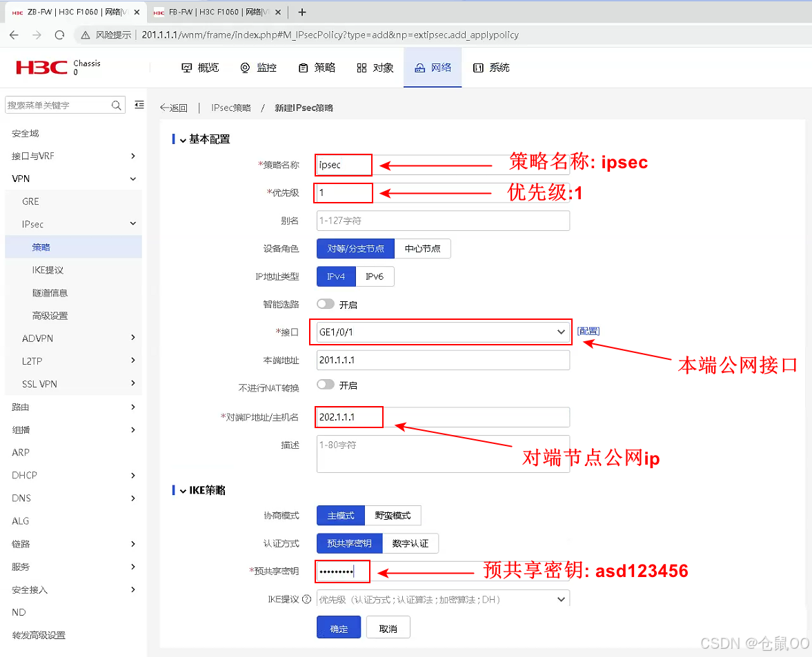Open the 接口 GE1/0/1 dropdown
812x657 pixels.
pos(560,332)
